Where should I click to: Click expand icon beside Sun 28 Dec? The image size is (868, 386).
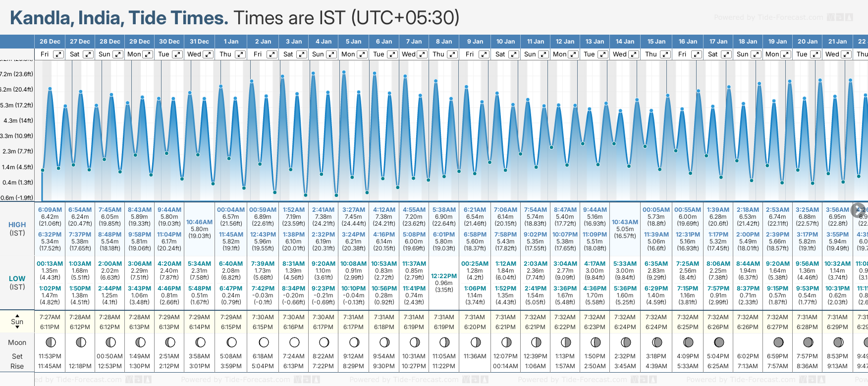[x=118, y=54]
